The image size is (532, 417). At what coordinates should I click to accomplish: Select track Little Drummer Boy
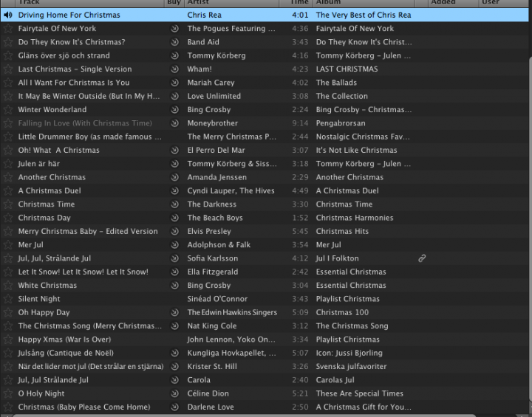point(90,137)
